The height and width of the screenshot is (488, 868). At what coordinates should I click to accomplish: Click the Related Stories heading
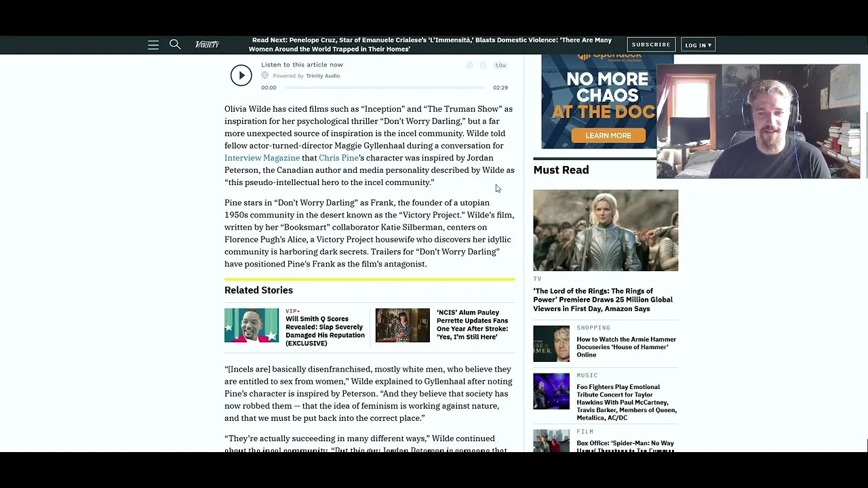[258, 290]
